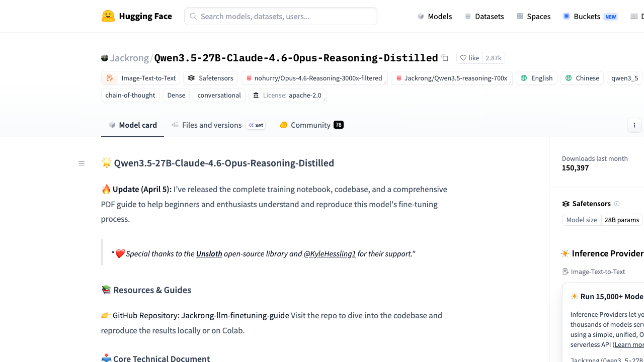Image resolution: width=644 pixels, height=362 pixels.
Task: Click the Models cube icon in the navbar
Action: [x=421, y=16]
